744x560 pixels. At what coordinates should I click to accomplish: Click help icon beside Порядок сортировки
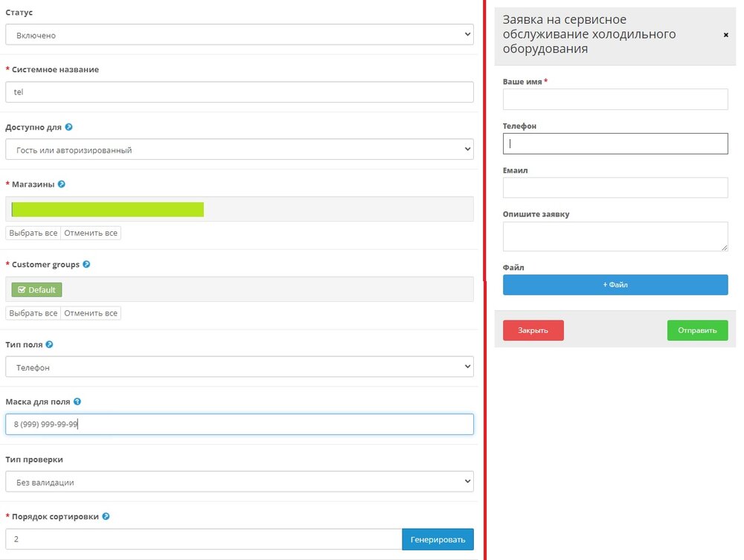[106, 516]
